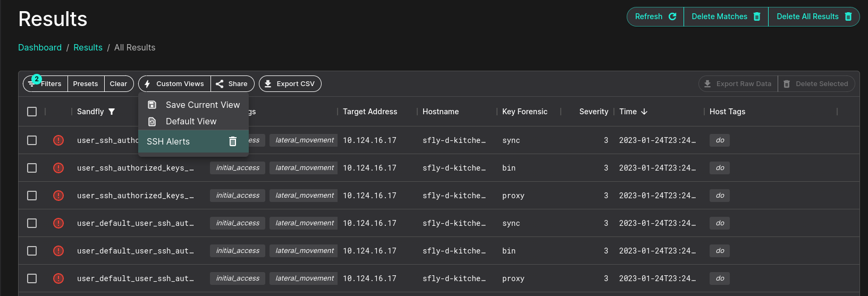Choose Save Current View menu item

pyautogui.click(x=193, y=105)
